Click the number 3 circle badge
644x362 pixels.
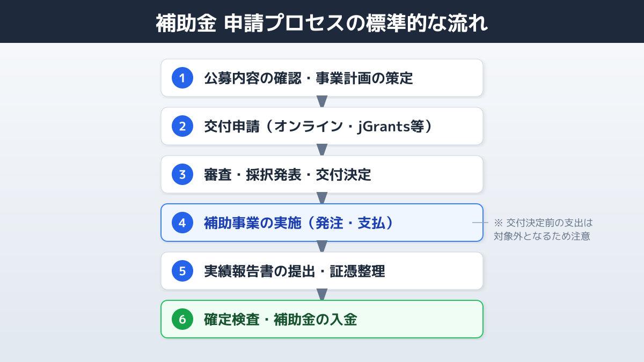[x=182, y=174]
